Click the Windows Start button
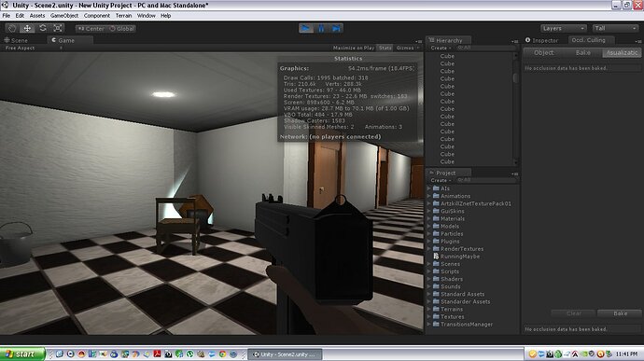 pos(21,354)
